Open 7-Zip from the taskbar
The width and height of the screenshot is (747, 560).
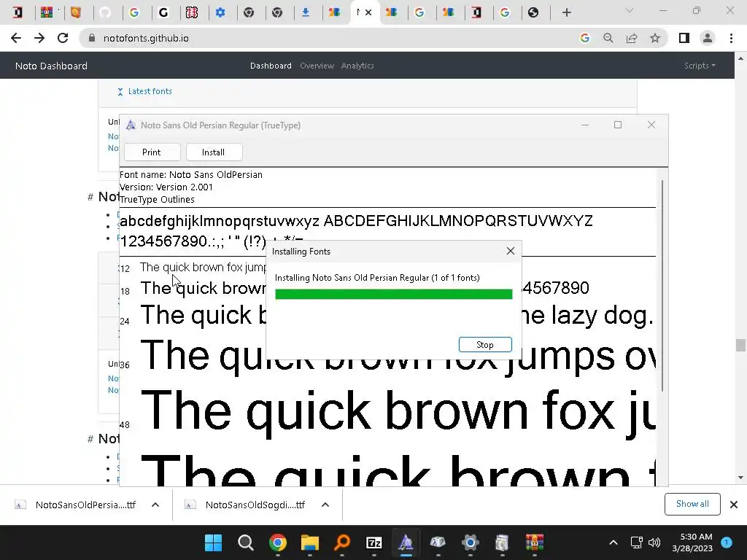tap(374, 542)
